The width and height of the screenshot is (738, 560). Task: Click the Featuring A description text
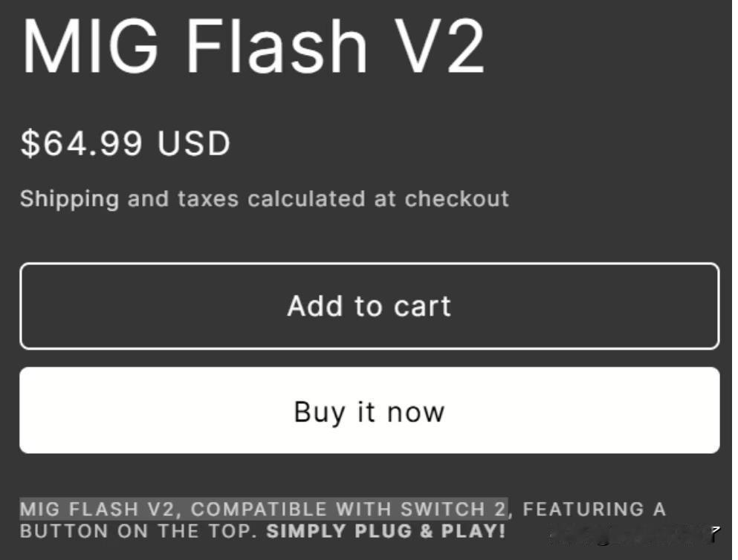[x=595, y=509]
